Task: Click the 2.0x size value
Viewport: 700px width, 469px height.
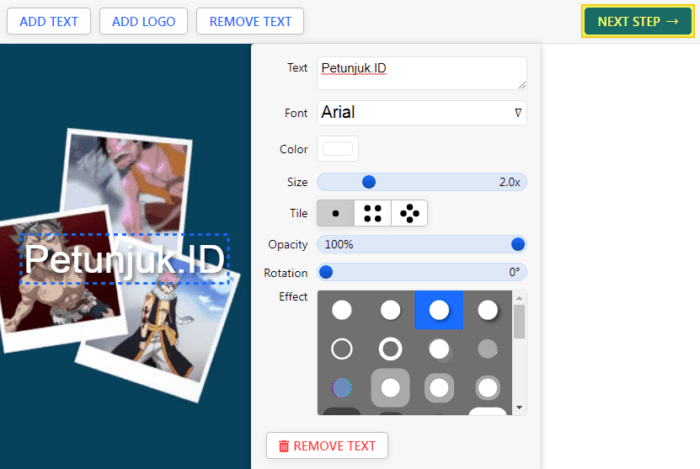Action: [510, 182]
